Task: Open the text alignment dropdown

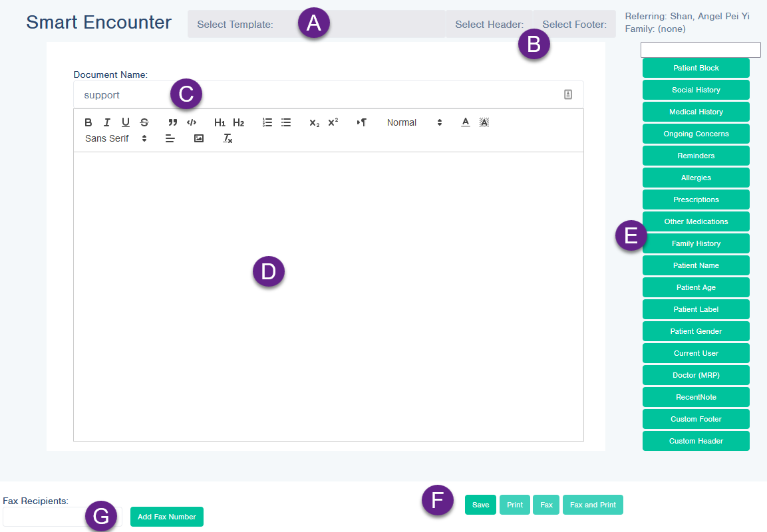Action: [170, 138]
